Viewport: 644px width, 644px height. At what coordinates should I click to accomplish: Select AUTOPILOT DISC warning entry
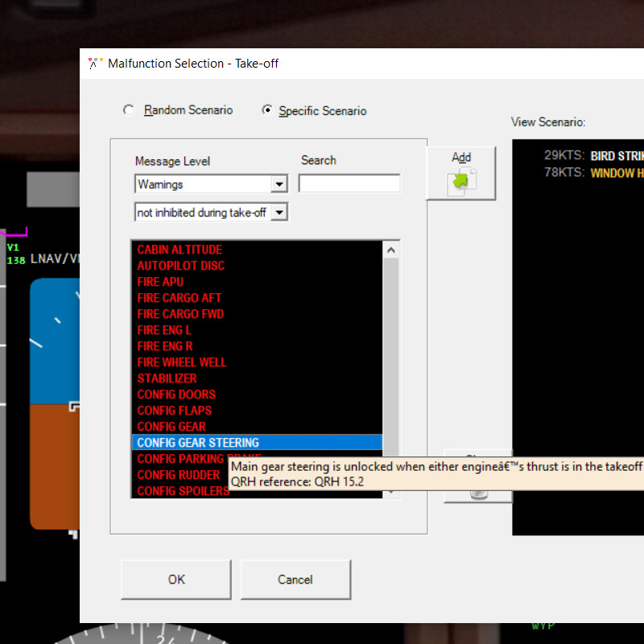tap(181, 266)
